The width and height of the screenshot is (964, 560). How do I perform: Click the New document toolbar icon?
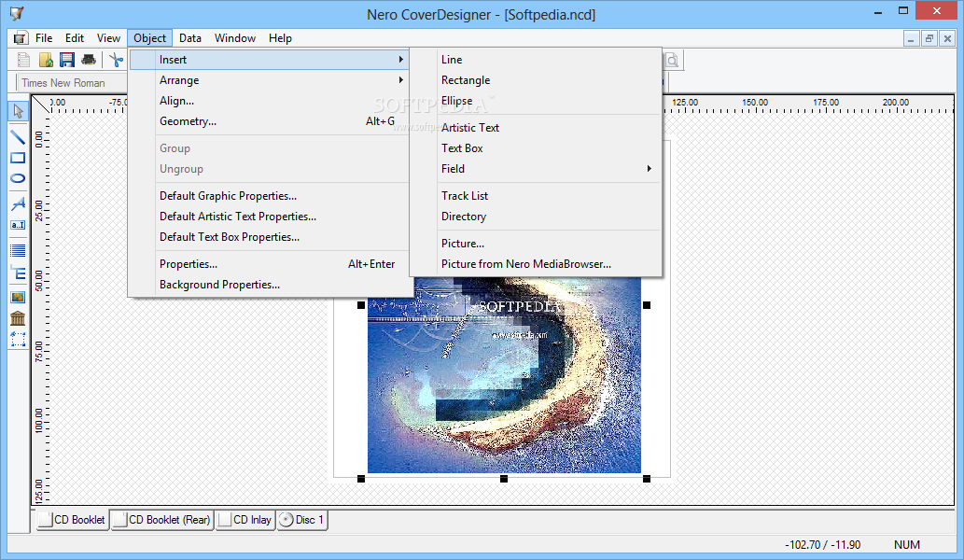(x=24, y=60)
